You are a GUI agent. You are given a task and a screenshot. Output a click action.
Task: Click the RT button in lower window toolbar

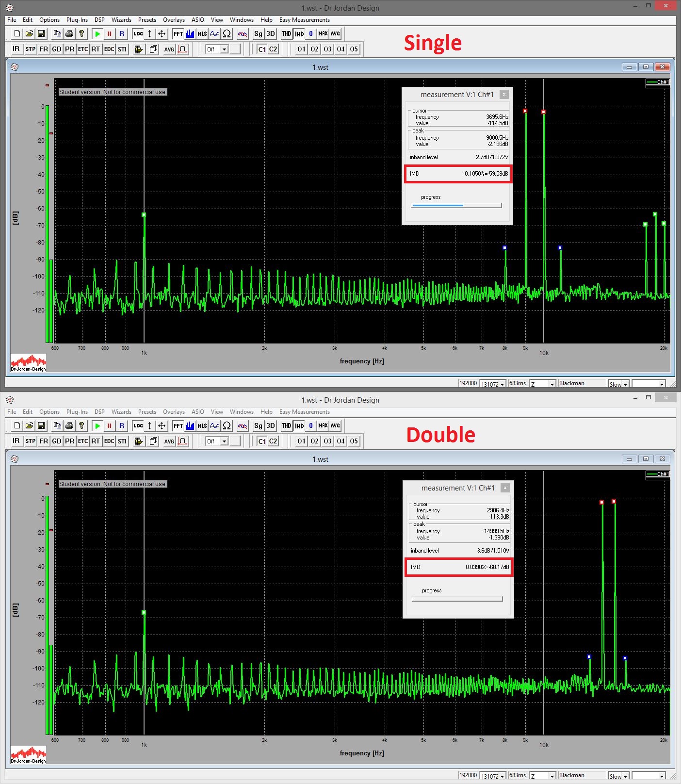96,441
